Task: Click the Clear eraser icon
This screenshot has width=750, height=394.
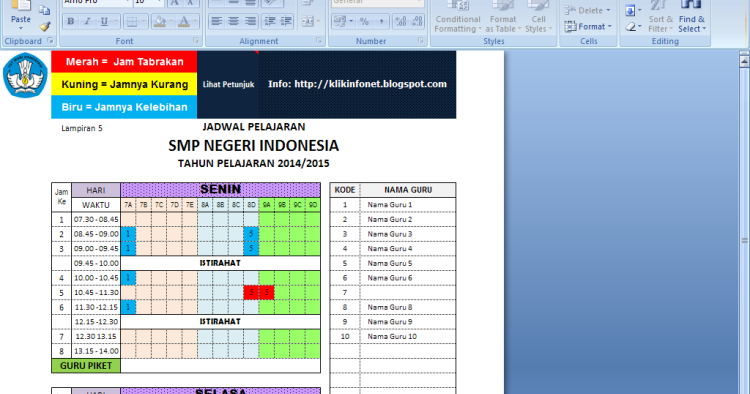Action: click(631, 27)
